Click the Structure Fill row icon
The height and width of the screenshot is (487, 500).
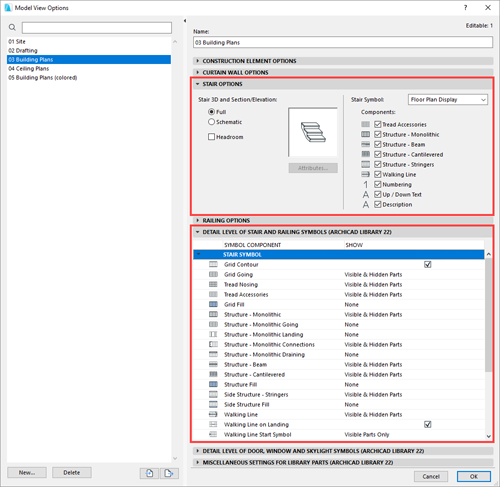click(213, 384)
